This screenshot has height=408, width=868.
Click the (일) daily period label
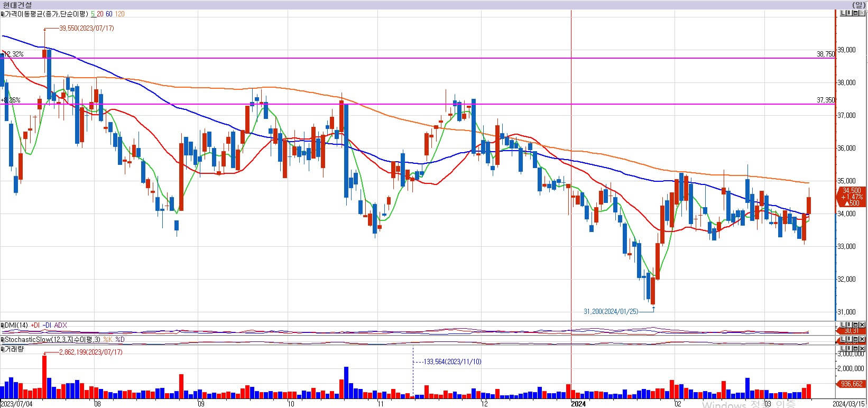859,5
